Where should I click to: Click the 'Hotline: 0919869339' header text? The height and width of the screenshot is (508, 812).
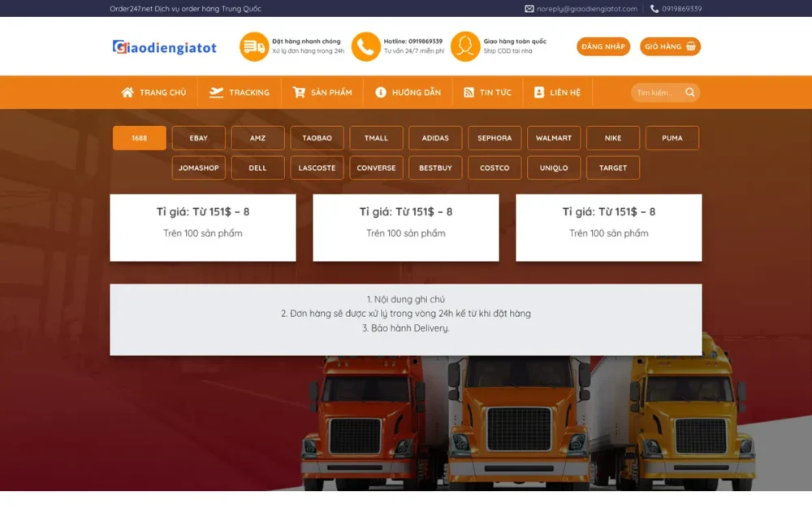point(412,41)
